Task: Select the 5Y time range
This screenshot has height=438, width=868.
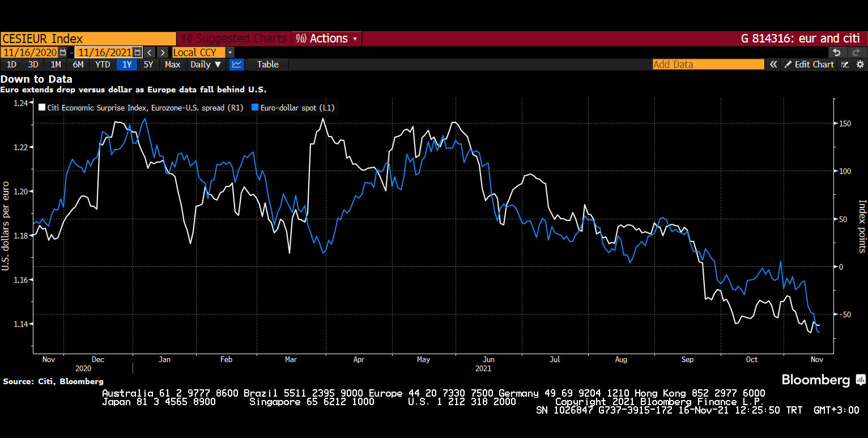Action: [x=148, y=65]
